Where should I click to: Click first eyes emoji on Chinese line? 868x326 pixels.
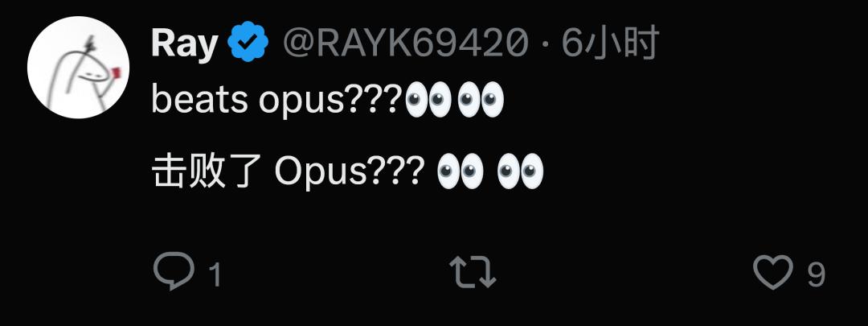[460, 172]
